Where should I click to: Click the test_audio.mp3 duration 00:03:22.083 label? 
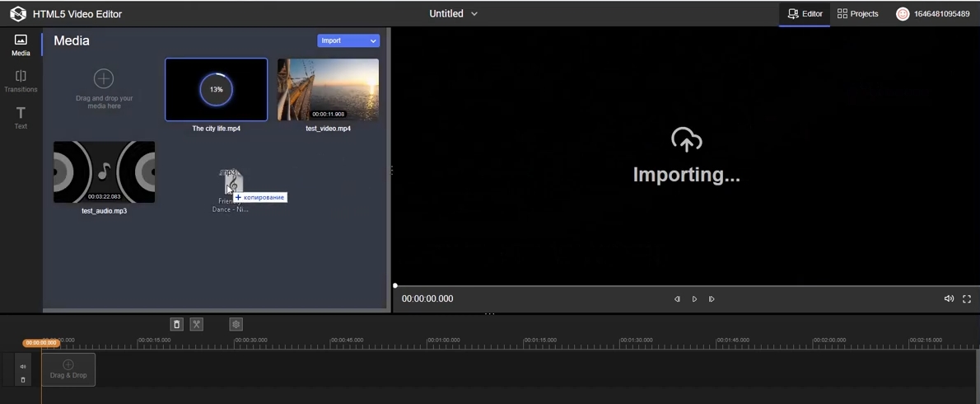coord(105,196)
